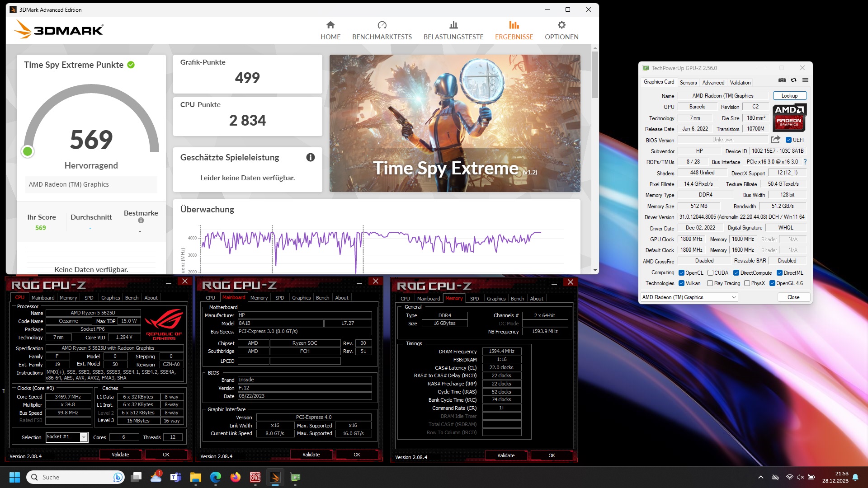Click the info icon under Bestmarke
The width and height of the screenshot is (868, 488).
141,221
